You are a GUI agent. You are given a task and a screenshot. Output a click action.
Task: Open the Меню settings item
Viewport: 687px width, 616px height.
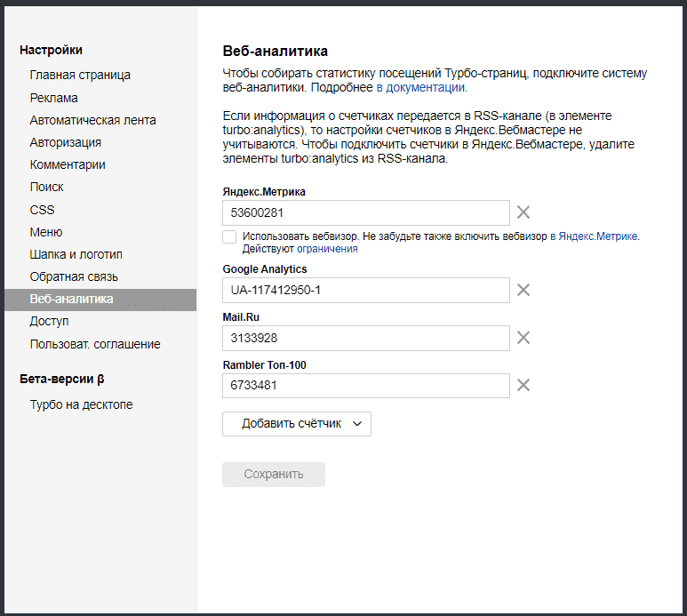46,232
